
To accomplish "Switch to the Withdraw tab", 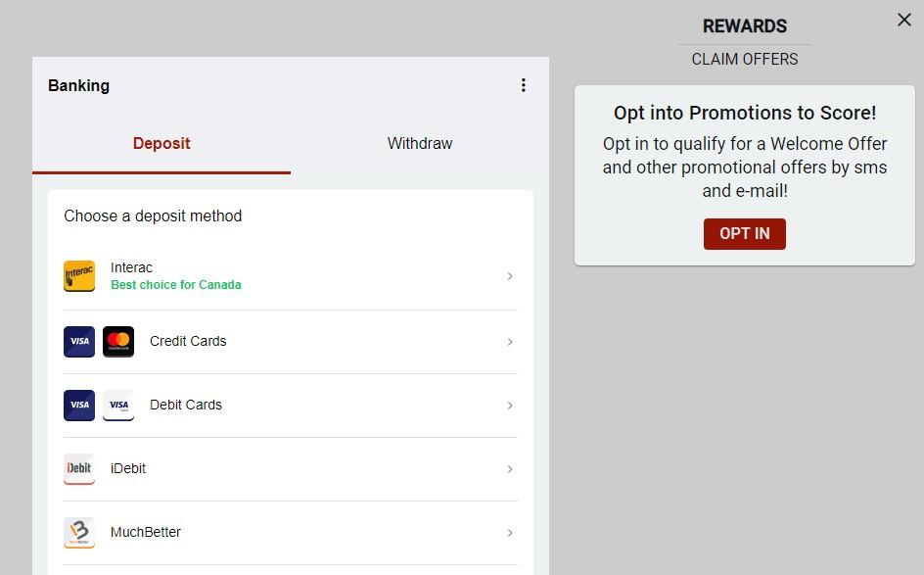I will click(x=420, y=143).
